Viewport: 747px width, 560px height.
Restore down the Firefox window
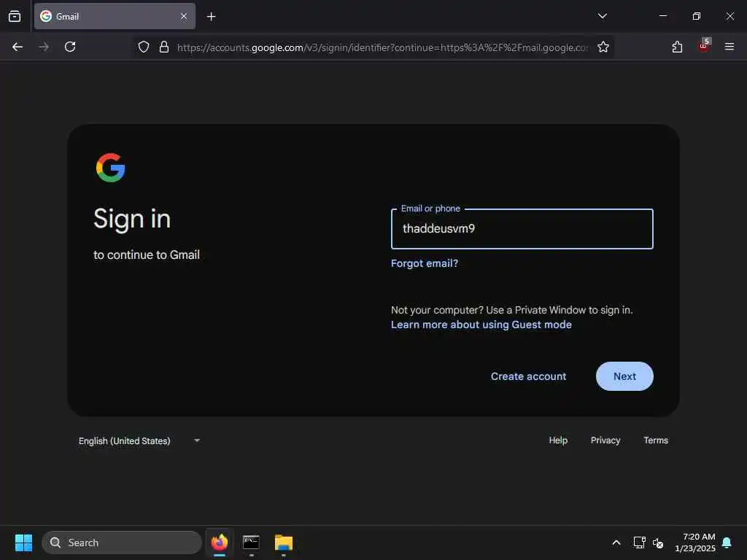[696, 16]
